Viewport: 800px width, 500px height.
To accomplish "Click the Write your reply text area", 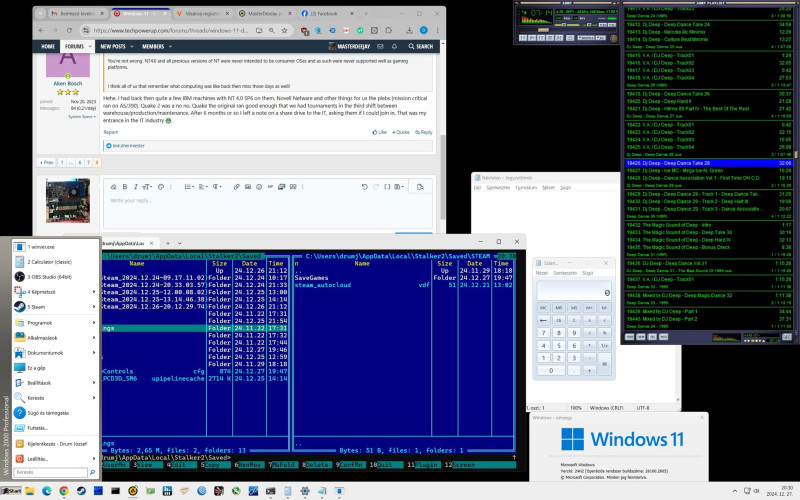I will click(268, 212).
